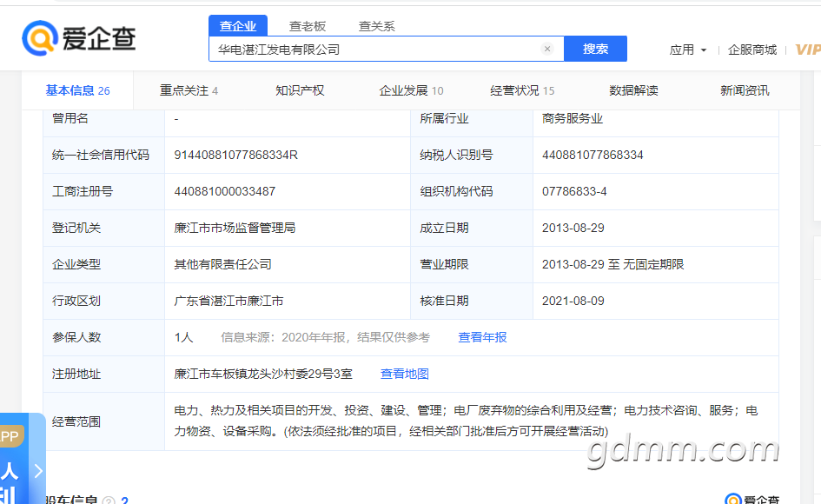Click the 股东信息 section heading

71,501
